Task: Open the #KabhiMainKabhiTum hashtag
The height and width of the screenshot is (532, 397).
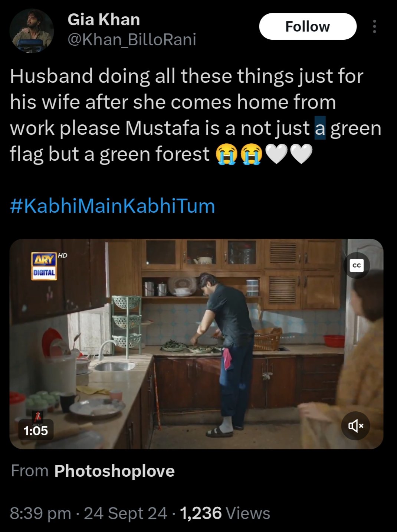Action: 112,206
